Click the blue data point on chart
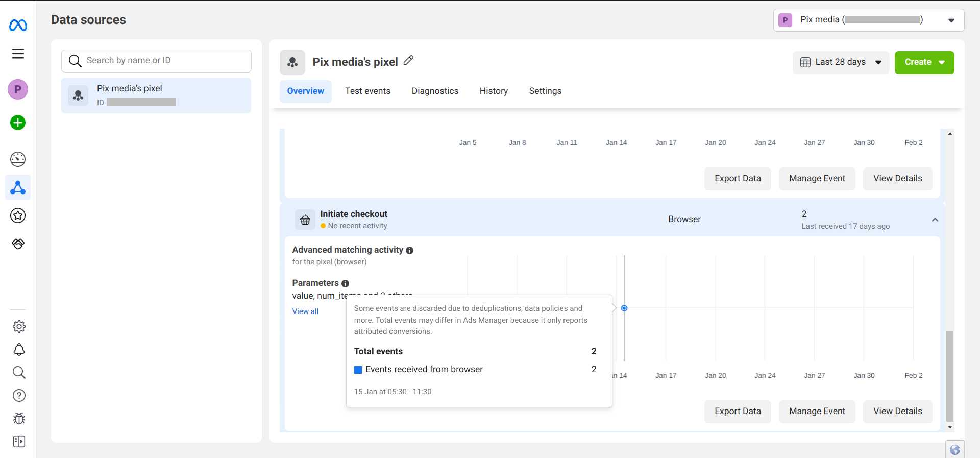980x458 pixels. [624, 308]
